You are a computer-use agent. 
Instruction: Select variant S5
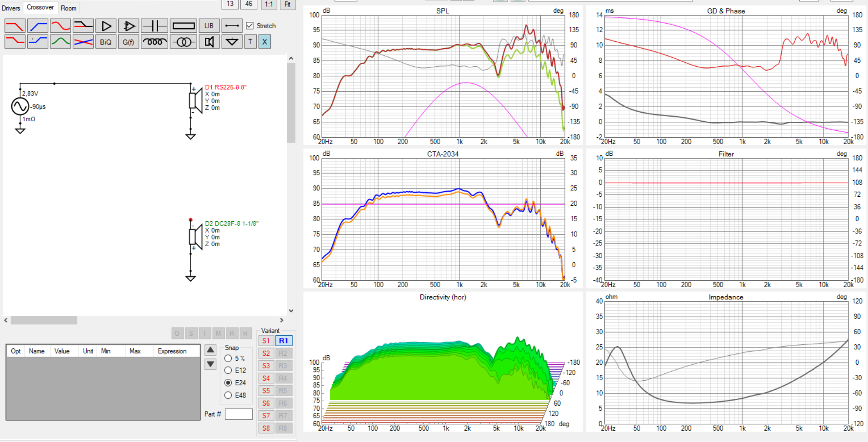(266, 391)
